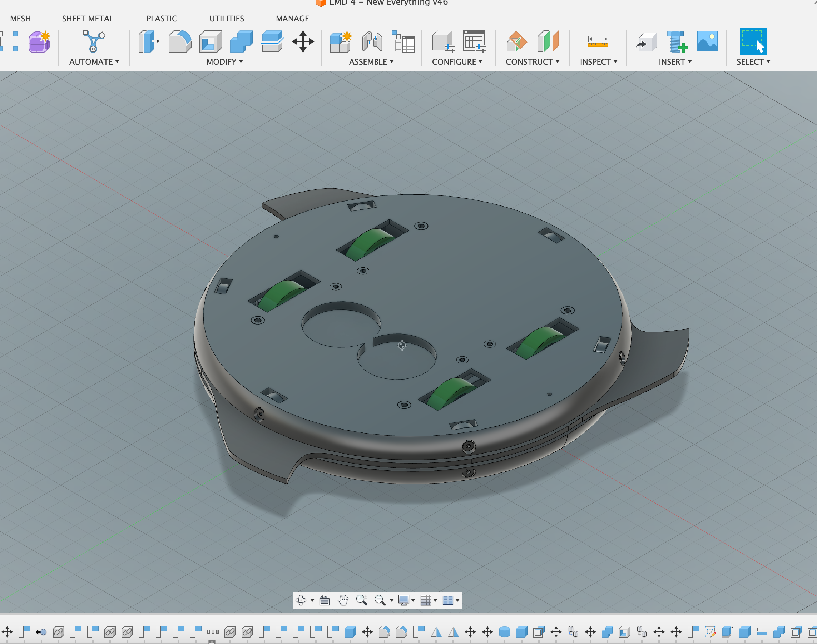Click the Joint tool icon
Screen dimensions: 817x644
(x=372, y=41)
